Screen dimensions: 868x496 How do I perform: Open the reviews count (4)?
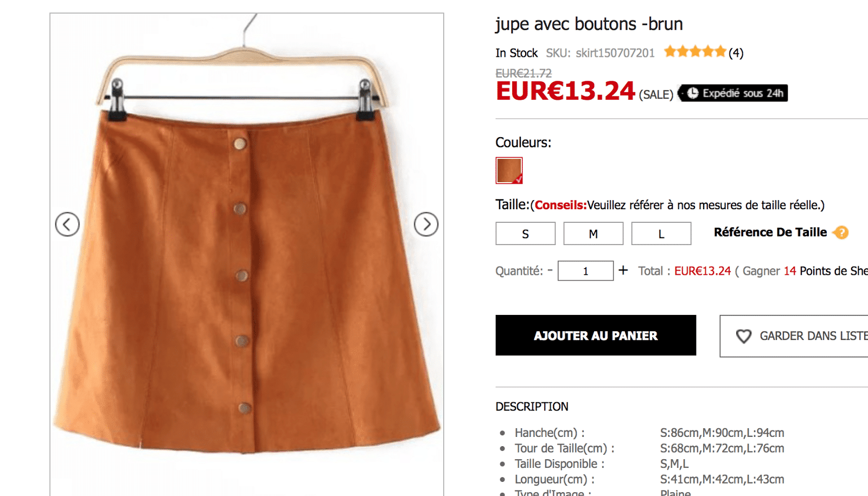(736, 53)
